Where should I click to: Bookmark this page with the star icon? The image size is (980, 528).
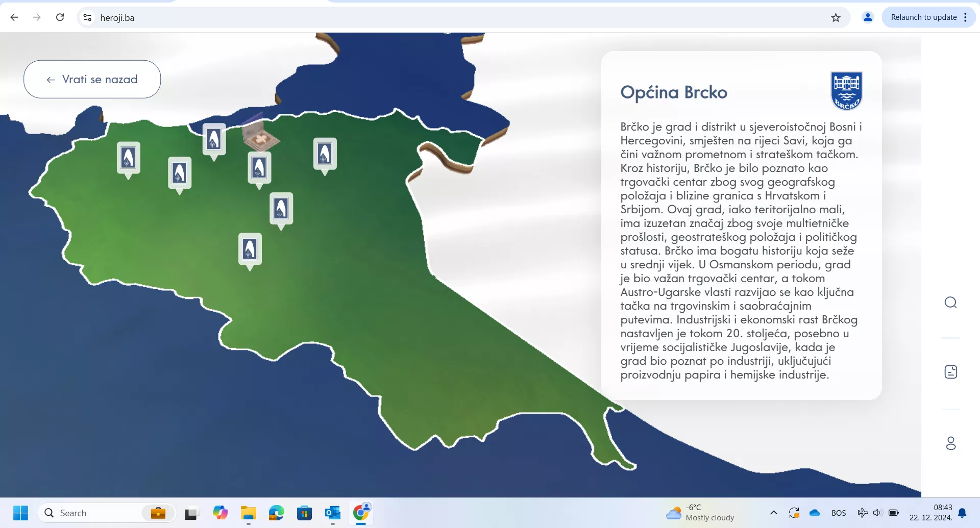[x=836, y=18]
